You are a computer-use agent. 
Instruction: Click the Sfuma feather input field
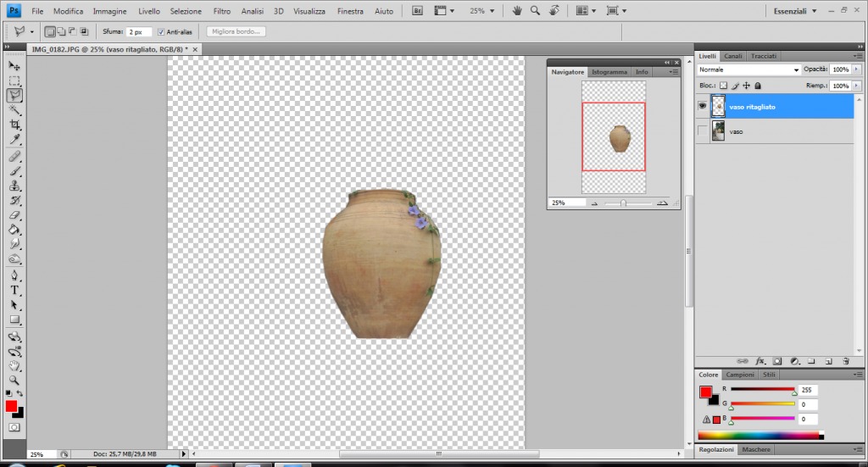(x=138, y=31)
